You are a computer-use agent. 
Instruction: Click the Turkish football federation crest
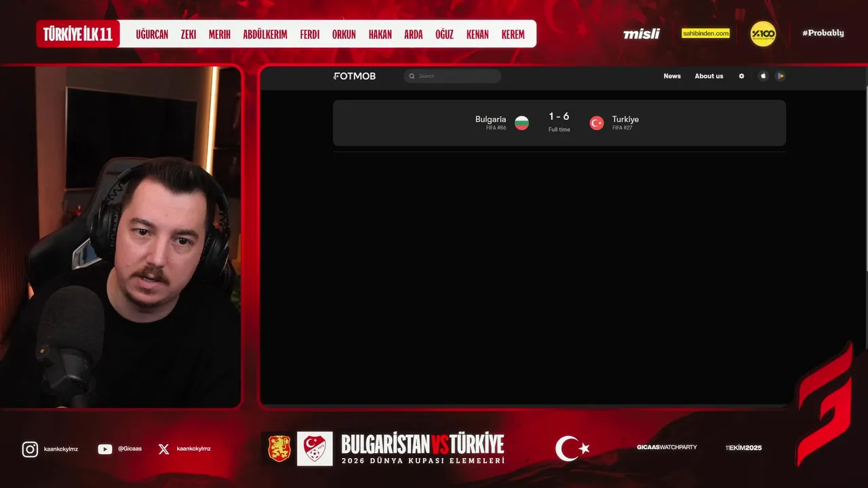[315, 449]
